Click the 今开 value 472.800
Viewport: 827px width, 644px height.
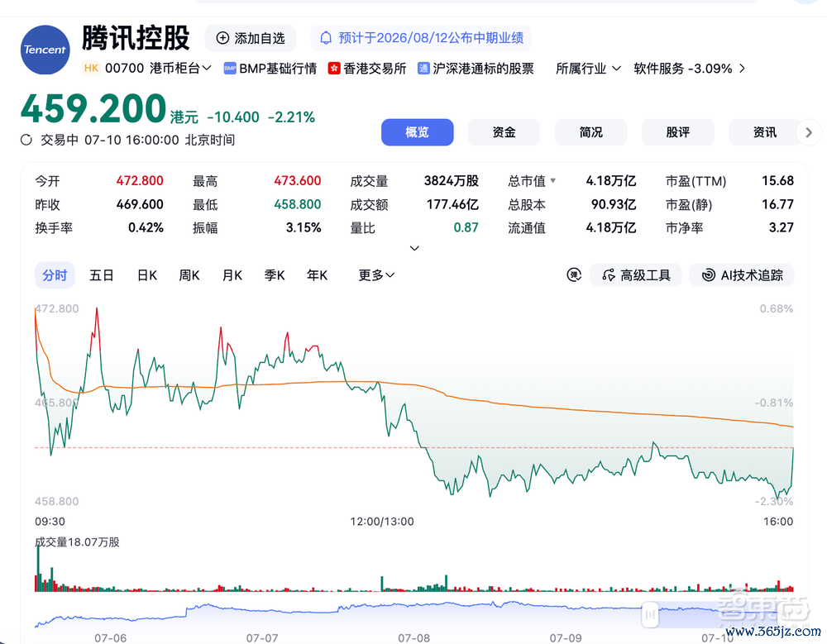(140, 181)
